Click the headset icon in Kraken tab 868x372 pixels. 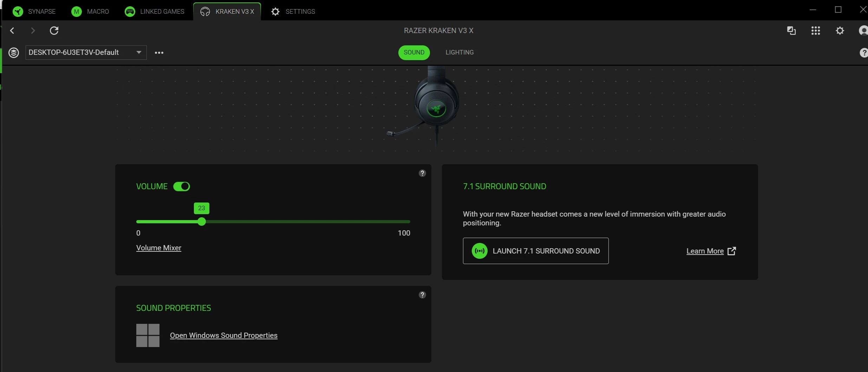[205, 12]
